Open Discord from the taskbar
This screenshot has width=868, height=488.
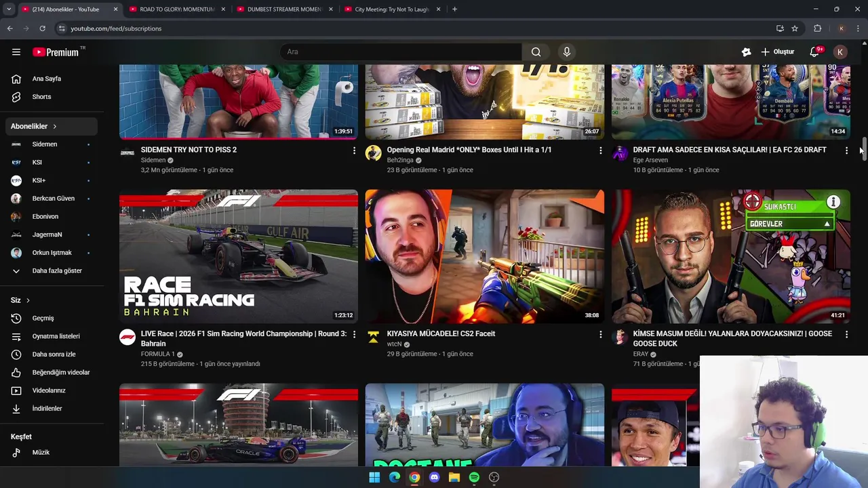point(435,477)
